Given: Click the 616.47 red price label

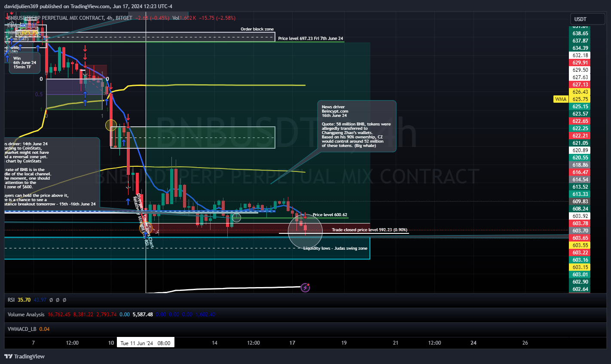Looking at the screenshot, I should click(580, 172).
